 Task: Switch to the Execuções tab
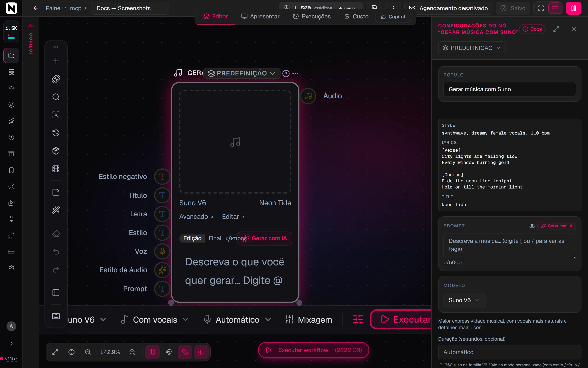[312, 16]
